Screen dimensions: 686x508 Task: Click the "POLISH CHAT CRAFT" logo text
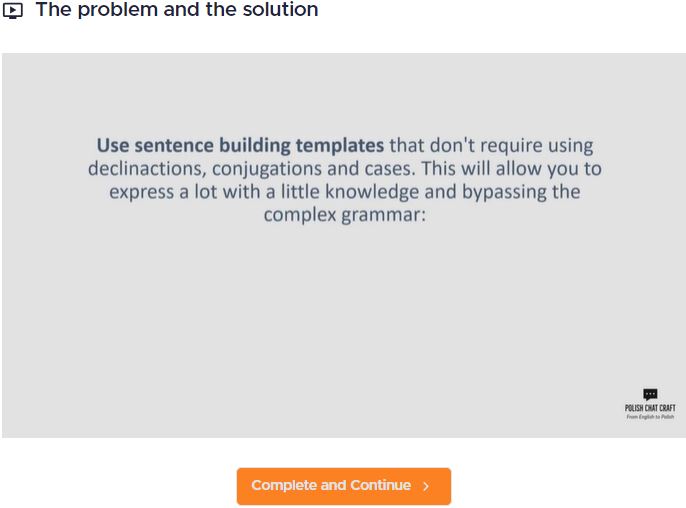click(x=650, y=408)
